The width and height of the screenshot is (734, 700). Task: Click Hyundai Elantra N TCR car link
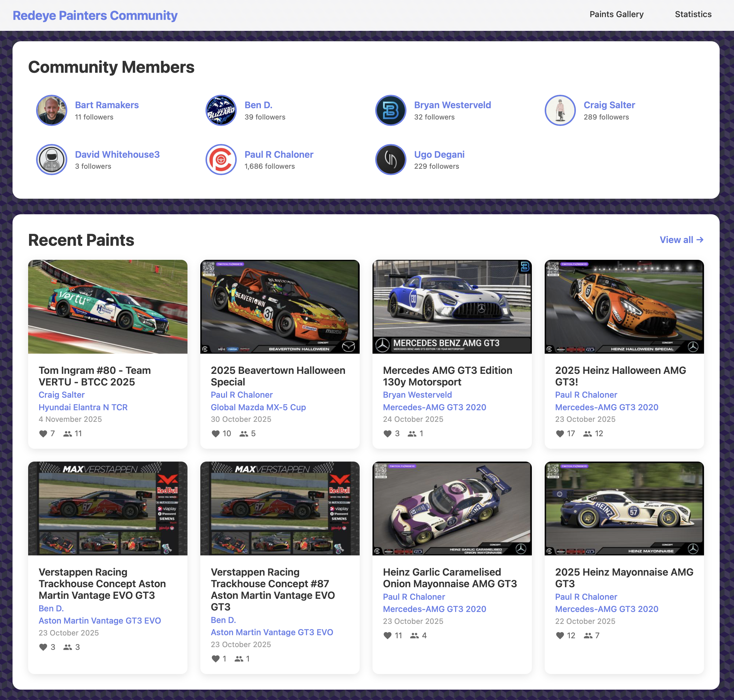point(83,407)
